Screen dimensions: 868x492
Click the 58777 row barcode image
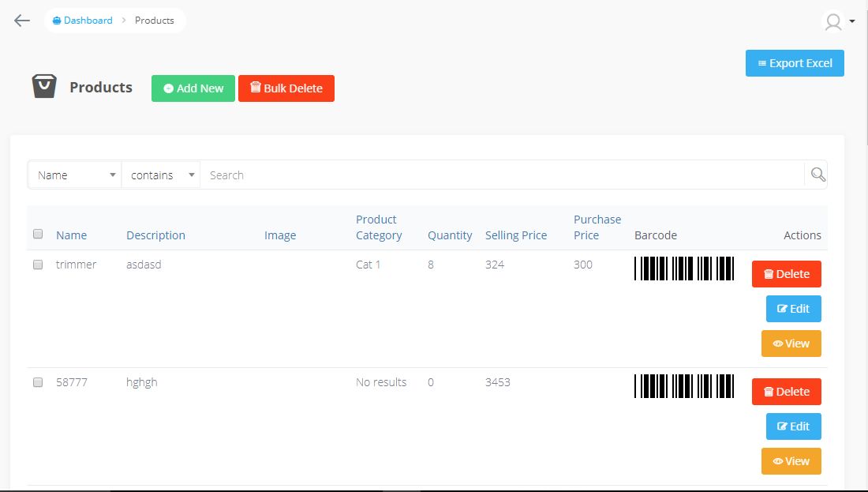[x=684, y=386]
